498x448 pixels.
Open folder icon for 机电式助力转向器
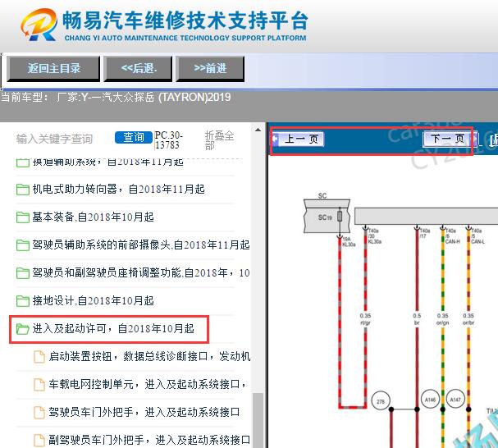pos(23,190)
